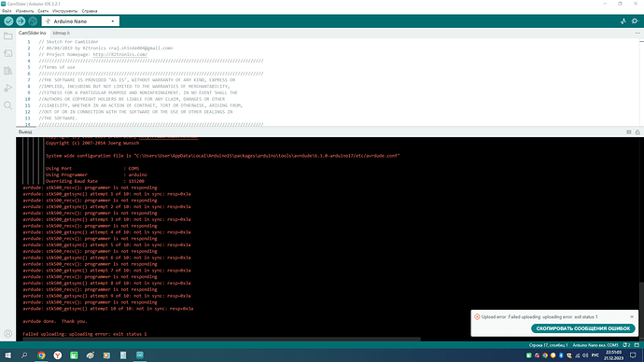644x362 pixels.
Task: Switch to the bitmap.h tab
Action: (62, 33)
